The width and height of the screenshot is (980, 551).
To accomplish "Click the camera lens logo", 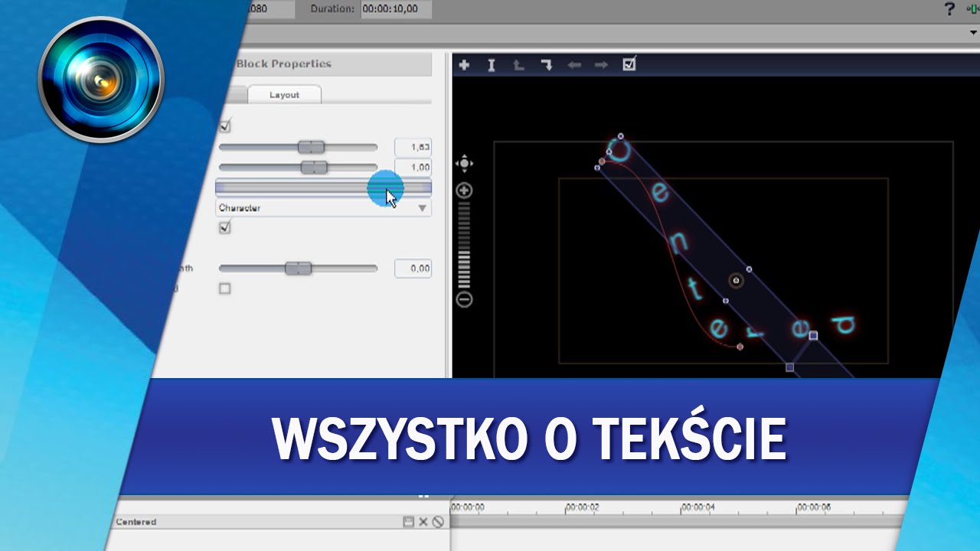I will click(100, 79).
